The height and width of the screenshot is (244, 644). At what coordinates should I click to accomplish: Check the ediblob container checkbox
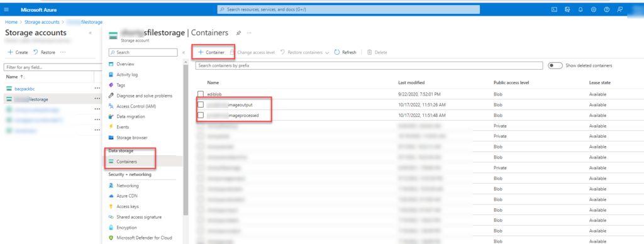201,94
